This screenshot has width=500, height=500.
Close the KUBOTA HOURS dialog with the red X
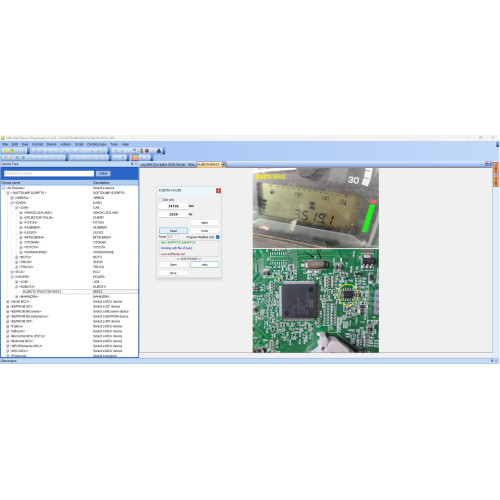(x=218, y=191)
